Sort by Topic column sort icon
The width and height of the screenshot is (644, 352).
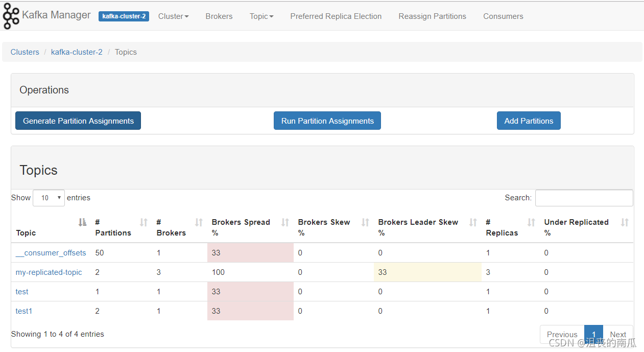82,222
